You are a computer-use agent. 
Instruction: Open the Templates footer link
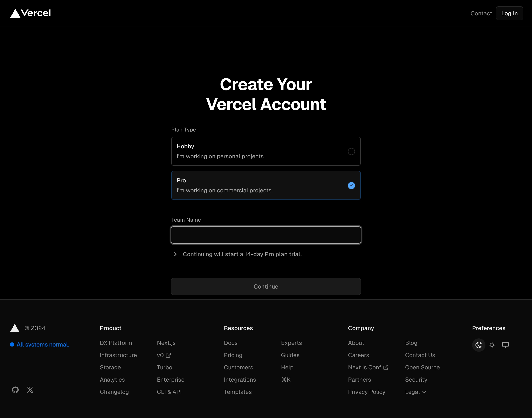[x=238, y=392]
